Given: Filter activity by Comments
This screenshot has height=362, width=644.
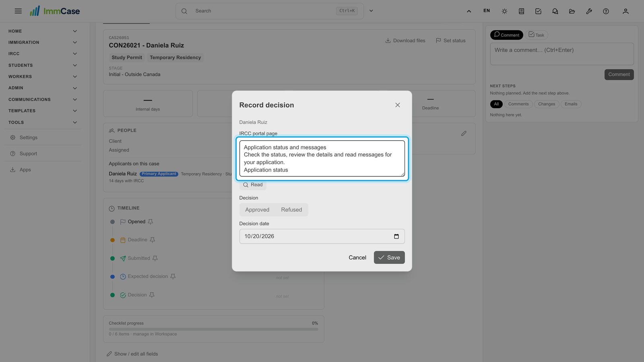Looking at the screenshot, I should (x=518, y=104).
